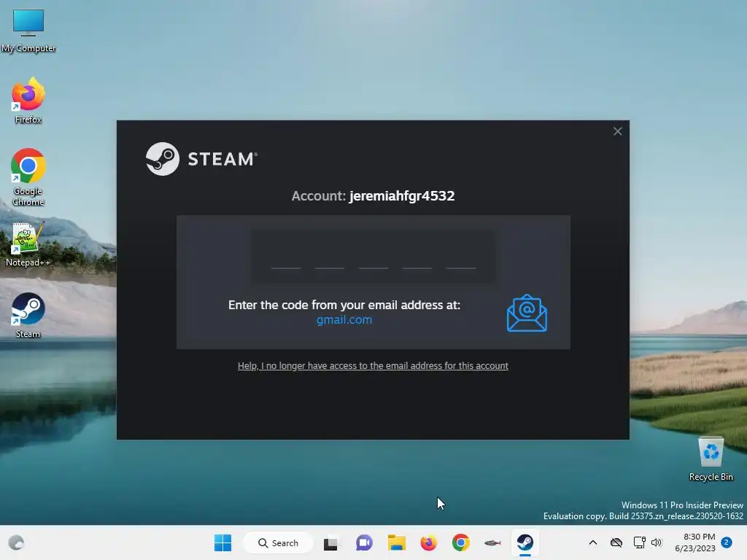Open the notification badge showing 2
Screen dimensions: 747x560
[x=726, y=542]
